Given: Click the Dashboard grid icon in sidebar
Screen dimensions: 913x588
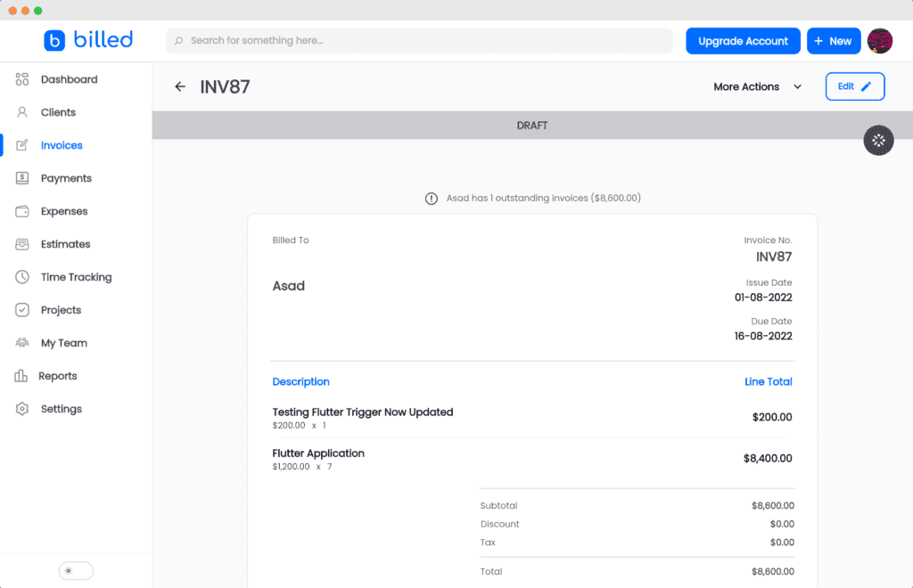Looking at the screenshot, I should [x=22, y=79].
